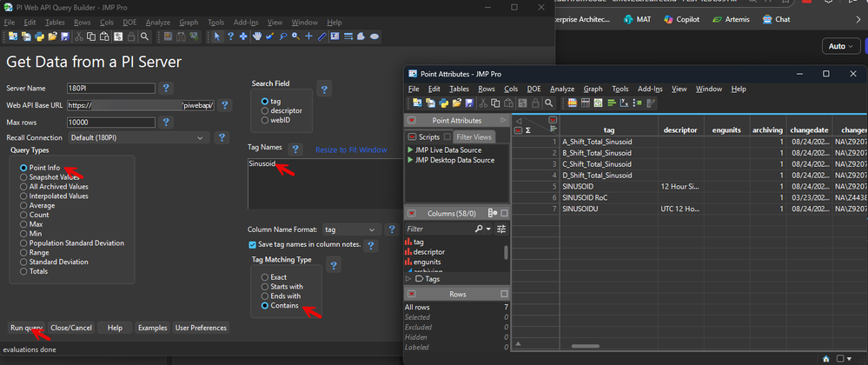Select the Oval polygon shape tool
The width and height of the screenshot is (868, 365).
[374, 36]
